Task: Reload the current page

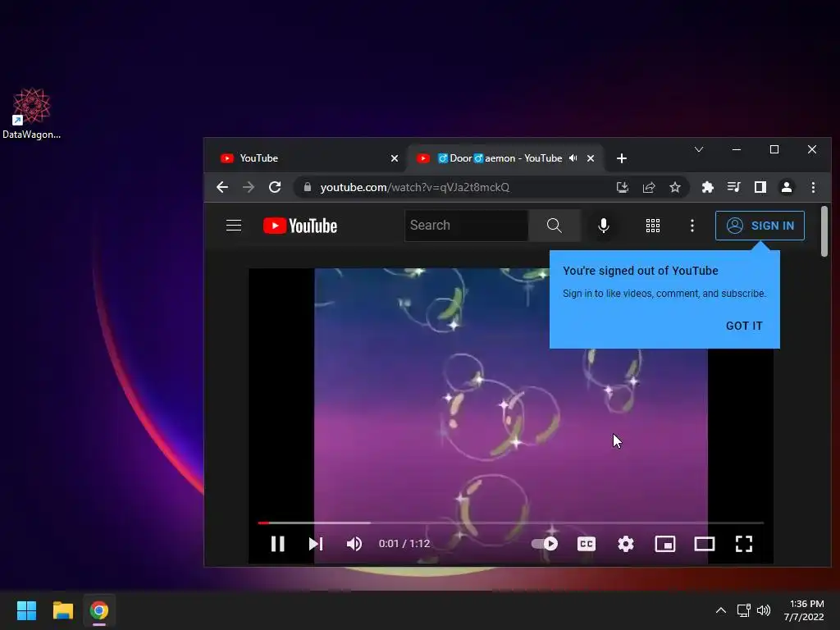Action: point(275,187)
